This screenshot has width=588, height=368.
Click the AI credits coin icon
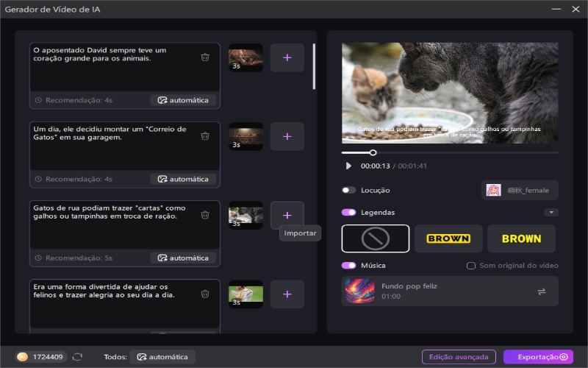(x=23, y=357)
